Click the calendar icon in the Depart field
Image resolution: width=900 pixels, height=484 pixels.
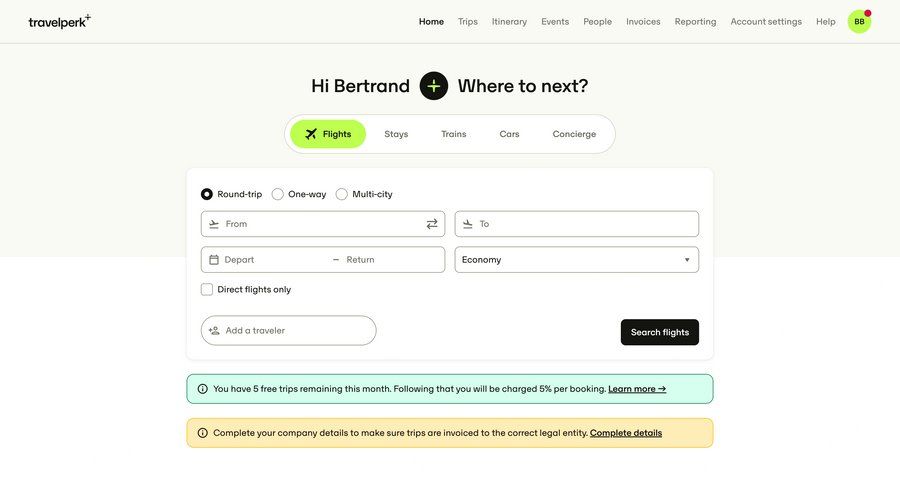pyautogui.click(x=214, y=260)
